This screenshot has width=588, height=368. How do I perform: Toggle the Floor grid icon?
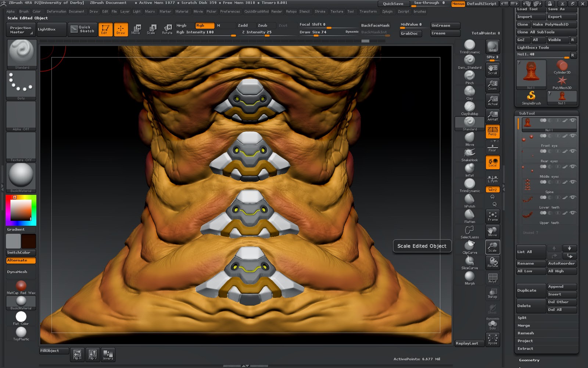click(492, 146)
